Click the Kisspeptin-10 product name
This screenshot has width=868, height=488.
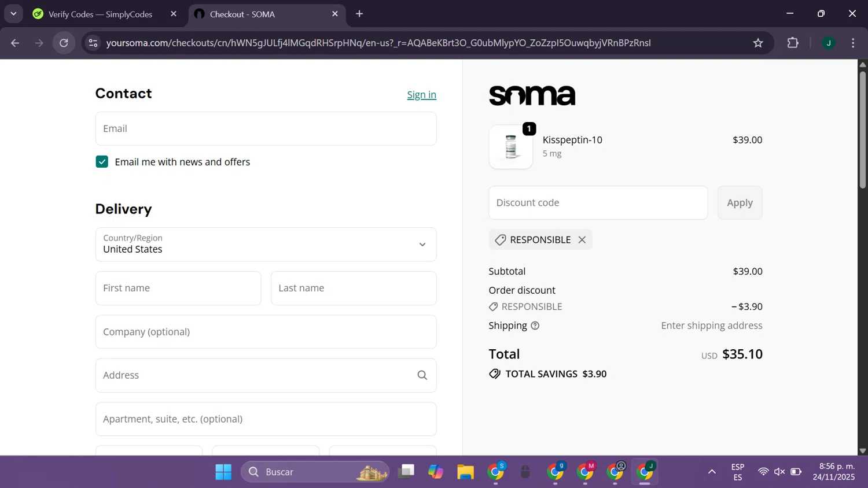[x=572, y=140]
